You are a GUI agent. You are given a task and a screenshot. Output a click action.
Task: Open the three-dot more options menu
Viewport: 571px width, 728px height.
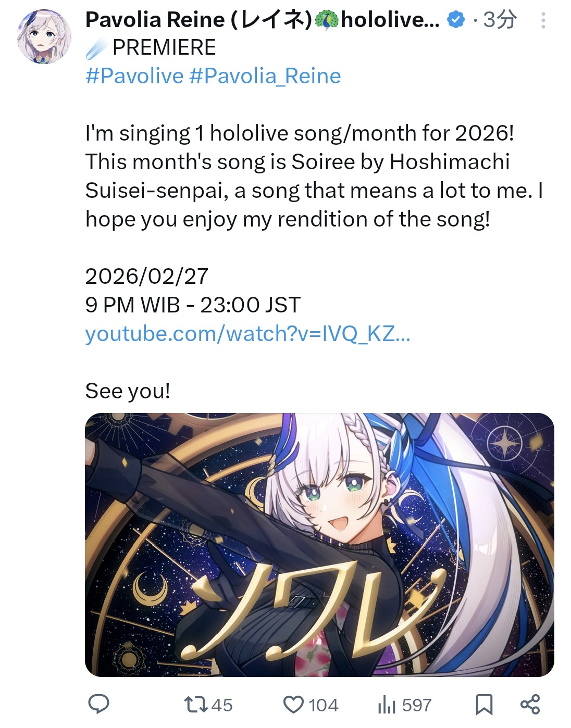(x=543, y=20)
